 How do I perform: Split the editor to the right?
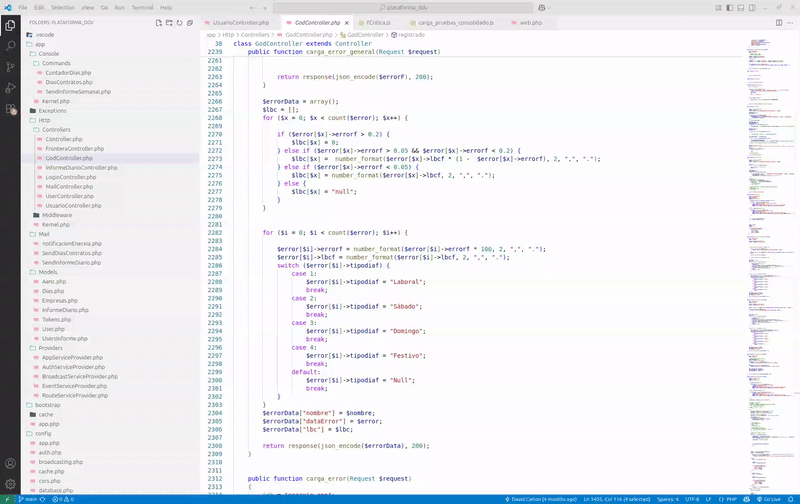777,21
